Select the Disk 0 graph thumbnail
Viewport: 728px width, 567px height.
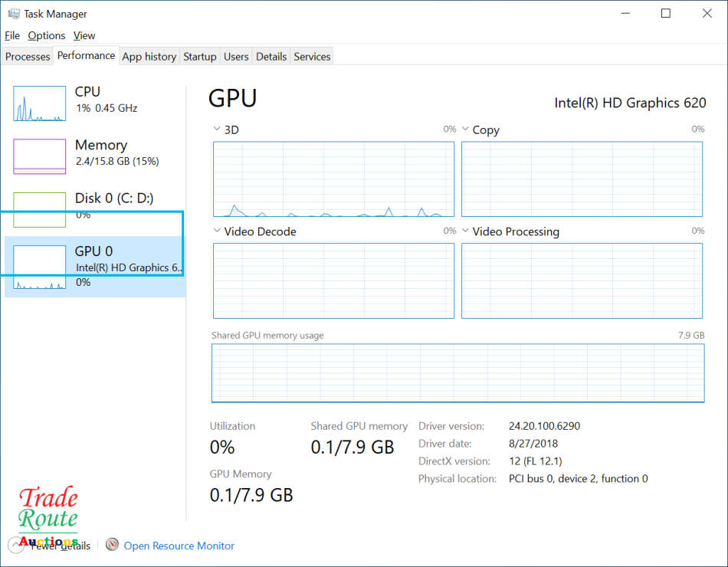coord(40,209)
